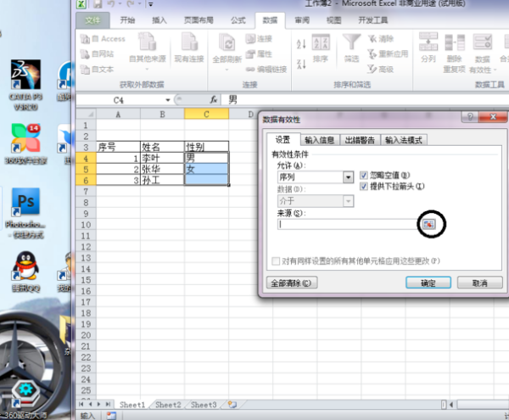Viewport: 509px width, 420px height.
Task: Click Refresh All (全部刷新) icon
Action: click(x=227, y=43)
